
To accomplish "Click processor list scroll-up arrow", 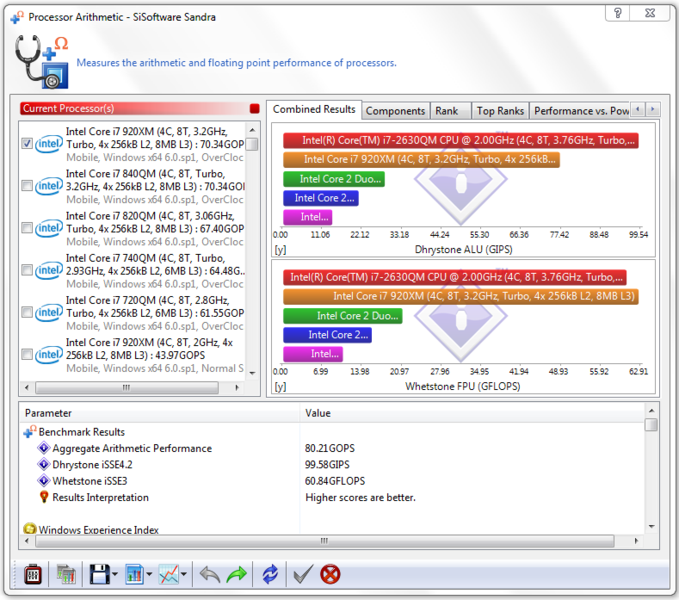I will click(252, 130).
